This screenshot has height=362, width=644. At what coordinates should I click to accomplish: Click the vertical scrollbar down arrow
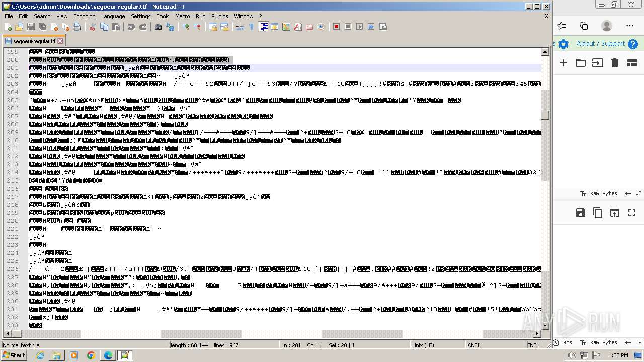545,325
